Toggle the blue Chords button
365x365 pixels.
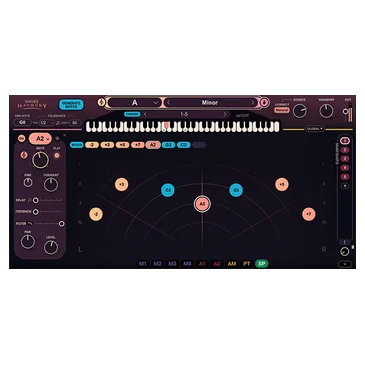(x=132, y=114)
